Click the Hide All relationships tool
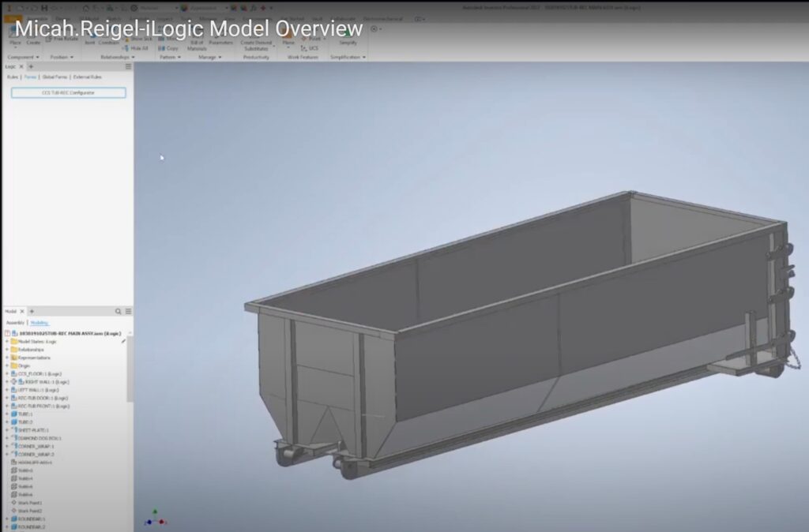Viewport: 809px width, 532px height. pyautogui.click(x=136, y=48)
